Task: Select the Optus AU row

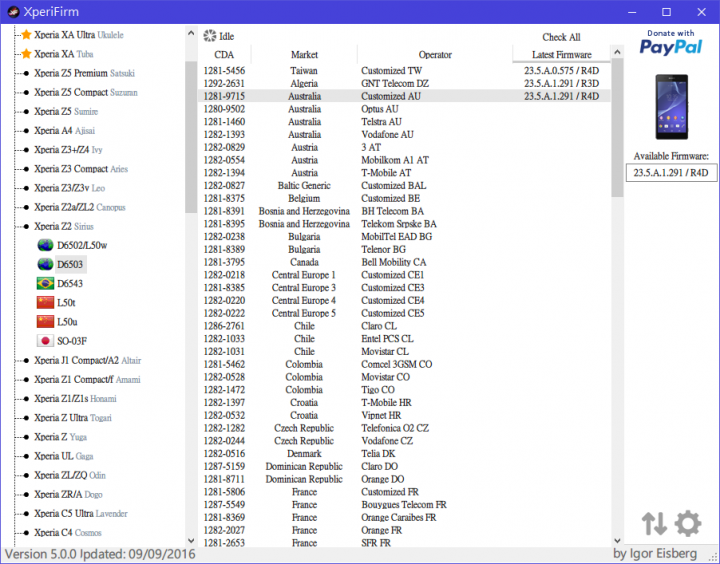Action: (405, 109)
